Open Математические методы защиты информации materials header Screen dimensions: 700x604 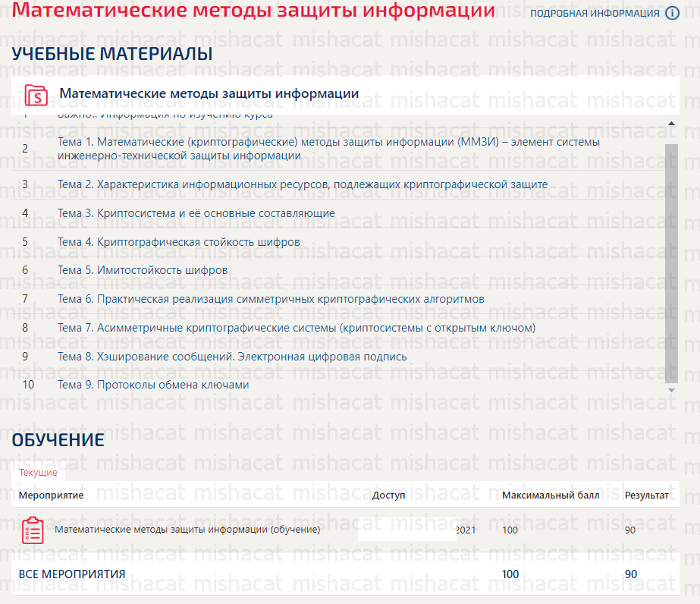tap(209, 93)
